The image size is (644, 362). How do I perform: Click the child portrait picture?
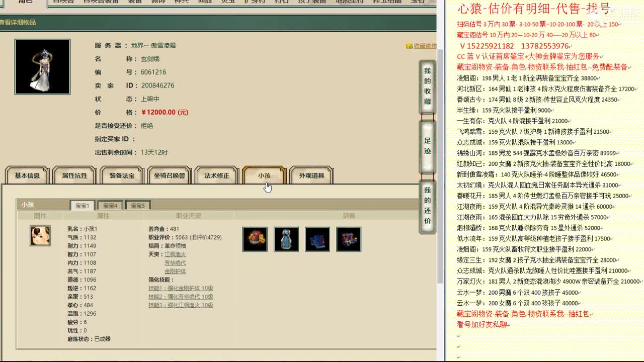(x=40, y=236)
